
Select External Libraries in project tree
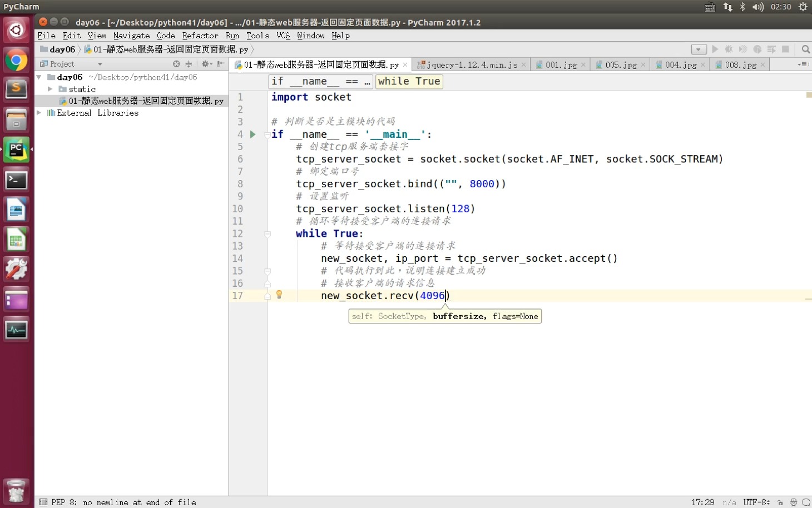tap(131, 113)
